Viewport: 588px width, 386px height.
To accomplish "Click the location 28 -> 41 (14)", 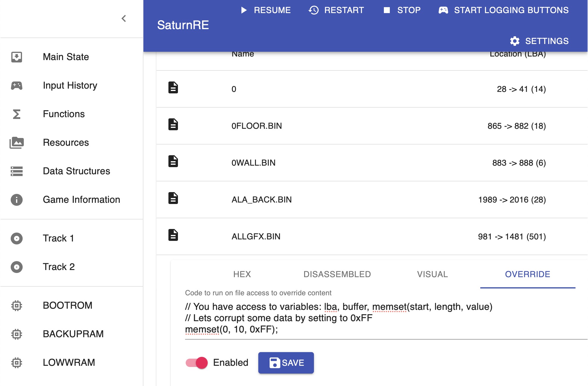I will click(521, 89).
